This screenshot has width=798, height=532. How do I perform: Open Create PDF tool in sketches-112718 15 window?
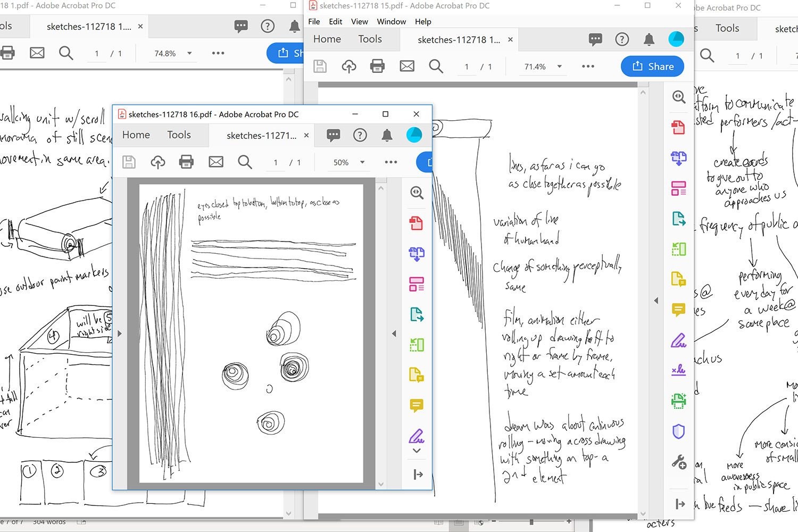(678, 127)
